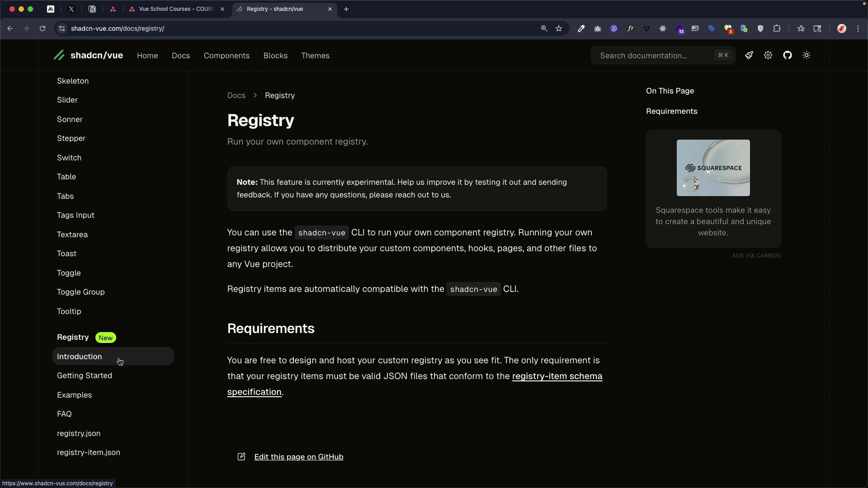
Task: Open registry-item.json sidebar entry
Action: click(x=89, y=452)
